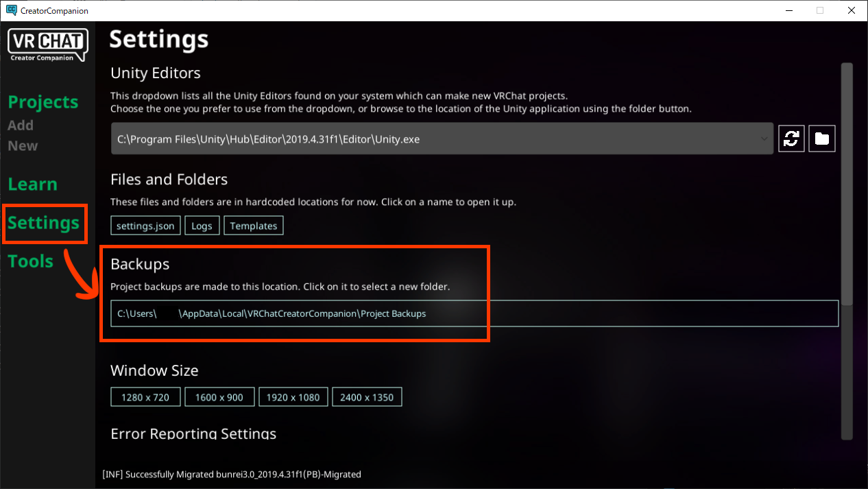This screenshot has height=489, width=868.
Task: Open the Learn section
Action: pos(32,184)
